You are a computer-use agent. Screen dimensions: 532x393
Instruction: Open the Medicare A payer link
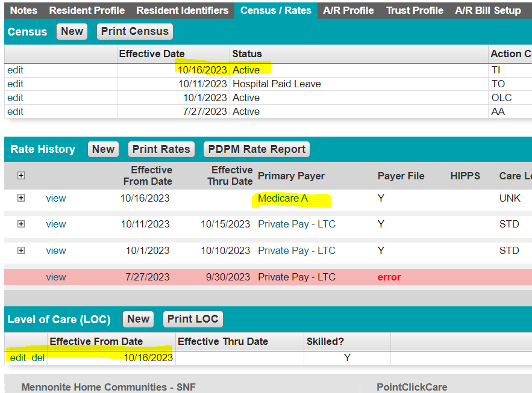[x=283, y=198]
